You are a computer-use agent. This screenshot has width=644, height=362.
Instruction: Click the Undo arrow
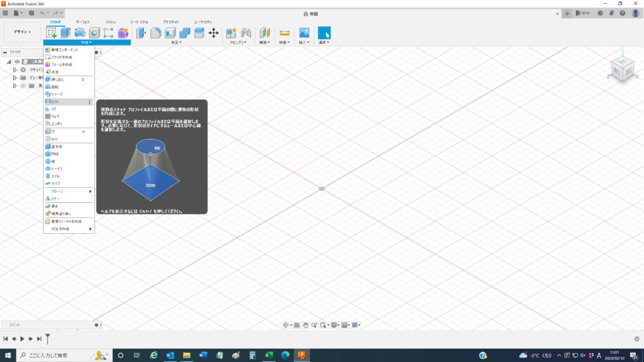pyautogui.click(x=42, y=13)
